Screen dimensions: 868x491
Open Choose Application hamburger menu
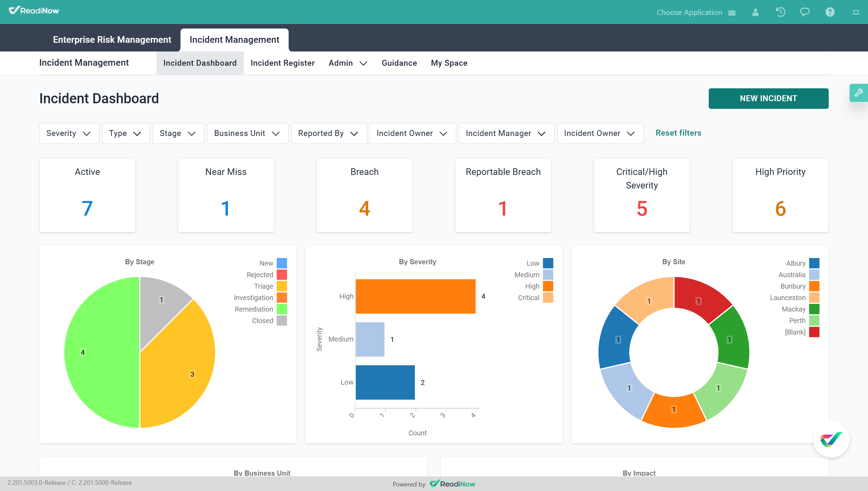coord(732,13)
